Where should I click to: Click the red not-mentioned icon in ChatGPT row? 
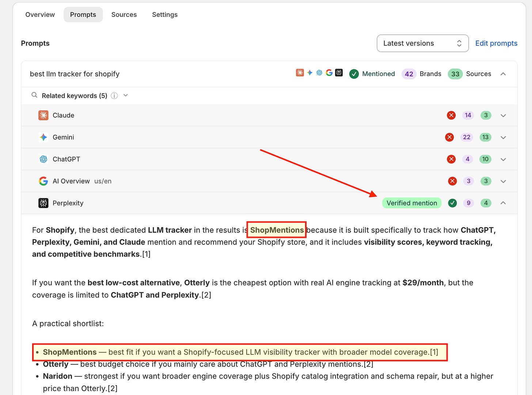tap(451, 159)
